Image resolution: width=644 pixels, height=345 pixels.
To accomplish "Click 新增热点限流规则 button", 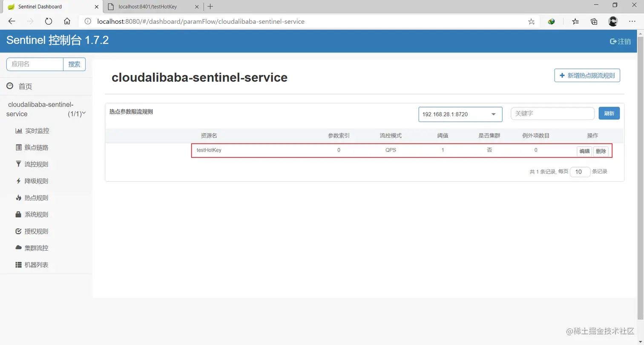I will point(587,75).
